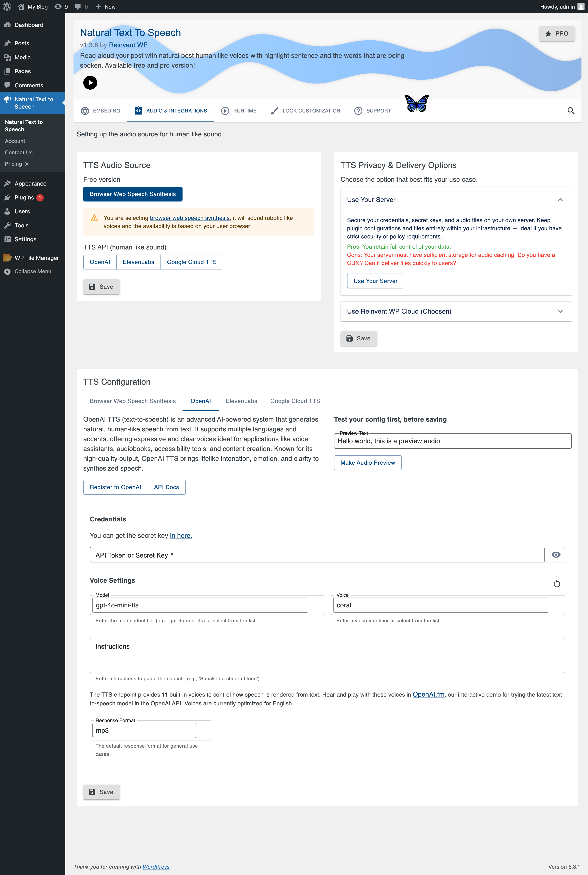This screenshot has width=588, height=875.
Task: Play the header audio with the black play button
Action: 90,83
